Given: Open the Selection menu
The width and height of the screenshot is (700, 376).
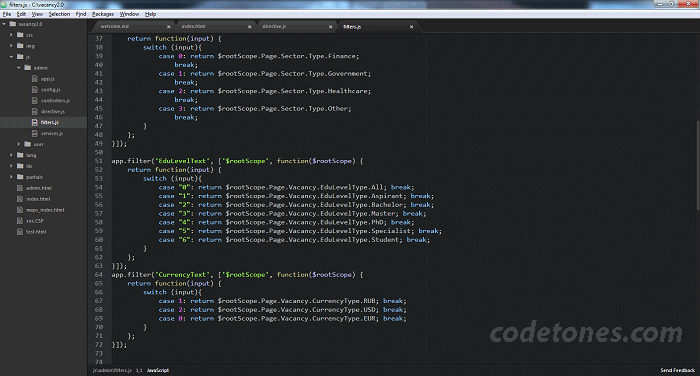Looking at the screenshot, I should [x=59, y=14].
